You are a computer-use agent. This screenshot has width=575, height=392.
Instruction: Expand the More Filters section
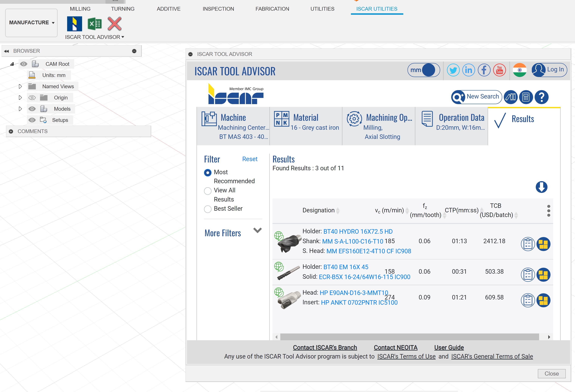coord(257,230)
